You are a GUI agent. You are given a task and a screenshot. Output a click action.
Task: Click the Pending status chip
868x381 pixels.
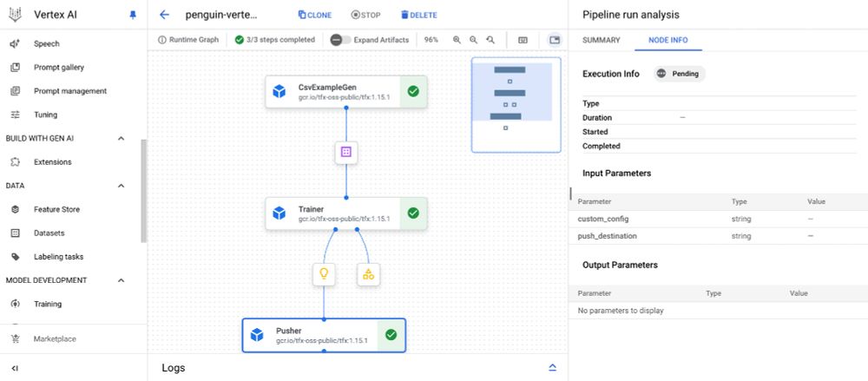(680, 74)
